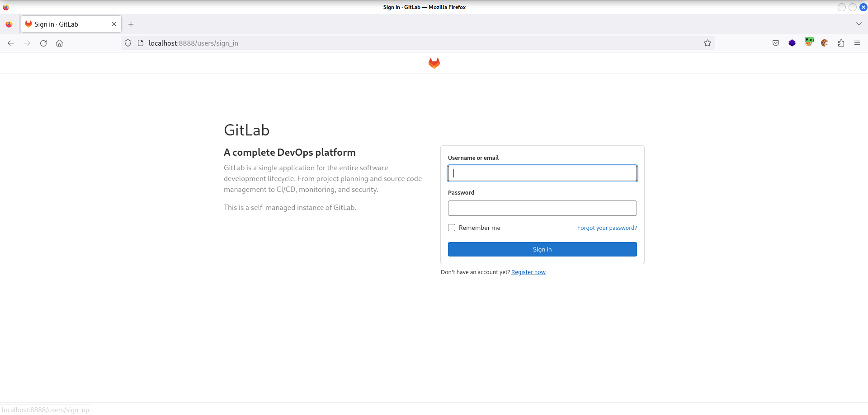Click the blue Sign in button

pyautogui.click(x=542, y=249)
